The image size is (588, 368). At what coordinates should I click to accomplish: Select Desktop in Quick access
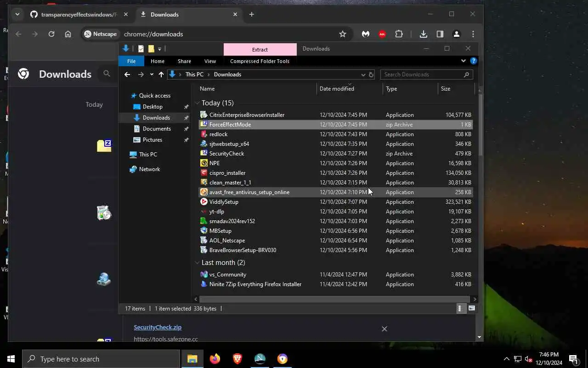click(x=153, y=107)
